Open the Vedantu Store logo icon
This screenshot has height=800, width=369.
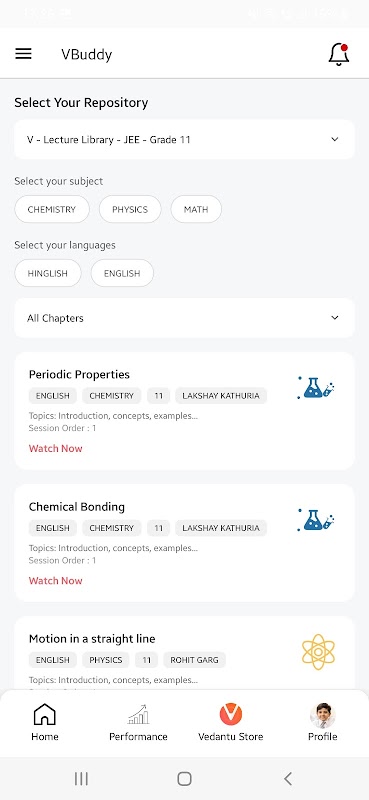pos(231,714)
